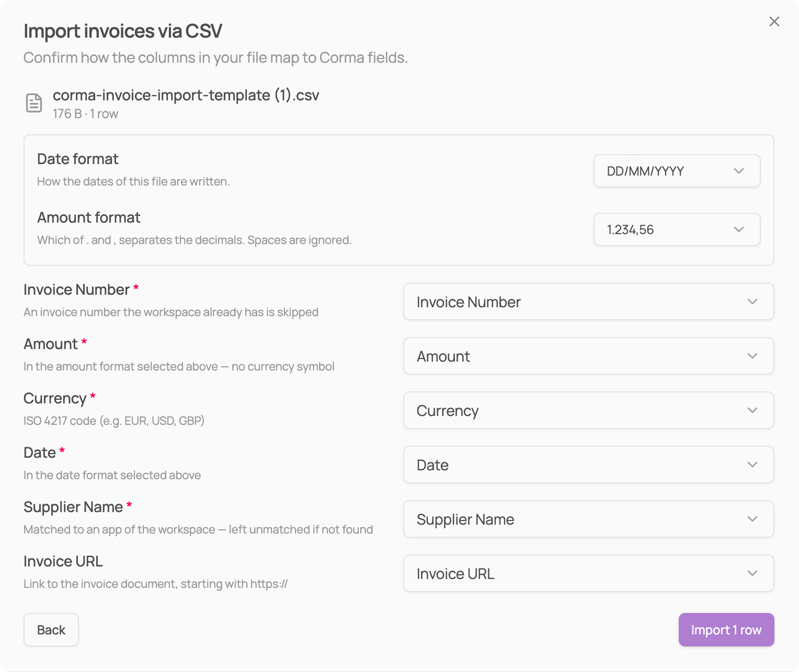Open the Supplier Name column mapping dropdown
Viewport: 799px width, 672px height.
click(588, 519)
